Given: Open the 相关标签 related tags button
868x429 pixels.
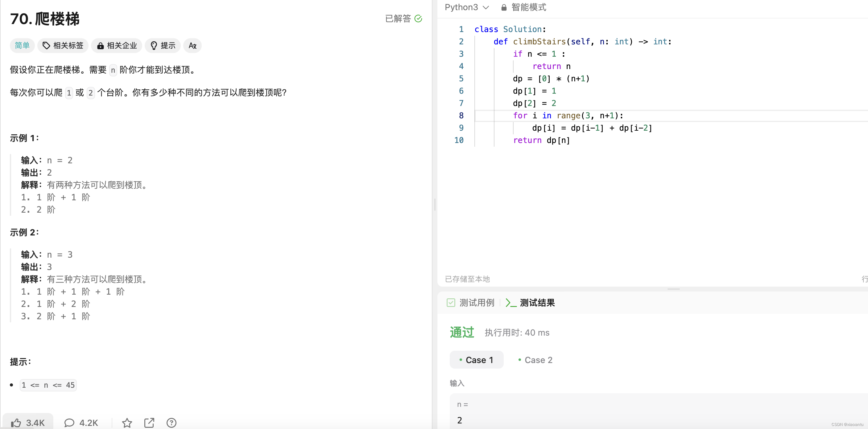Looking at the screenshot, I should (x=63, y=46).
